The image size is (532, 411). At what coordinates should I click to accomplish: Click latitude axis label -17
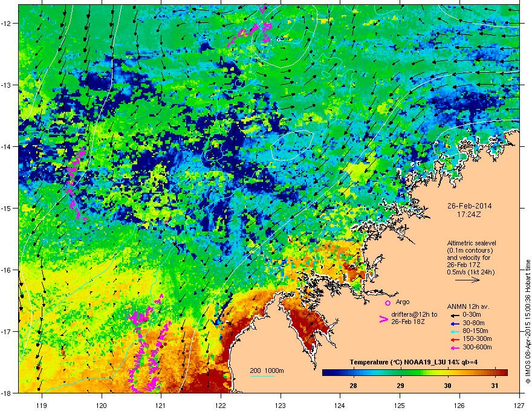pyautogui.click(x=7, y=331)
